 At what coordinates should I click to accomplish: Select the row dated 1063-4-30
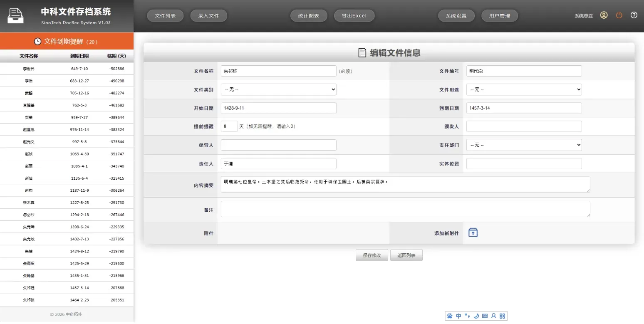point(67,154)
